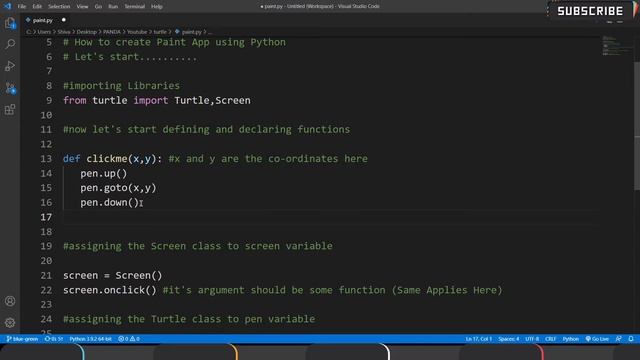The width and height of the screenshot is (640, 360).
Task: Open the File menu
Action: pos(22,7)
